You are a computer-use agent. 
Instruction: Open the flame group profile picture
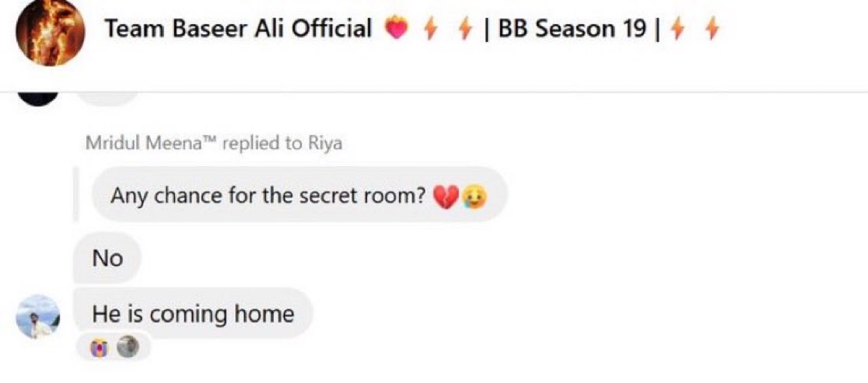click(x=50, y=33)
